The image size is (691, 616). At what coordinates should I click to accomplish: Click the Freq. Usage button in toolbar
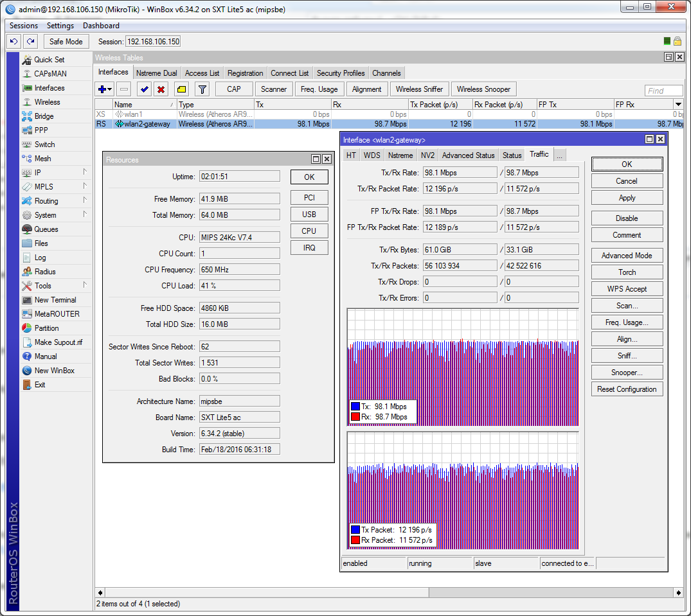(x=319, y=89)
